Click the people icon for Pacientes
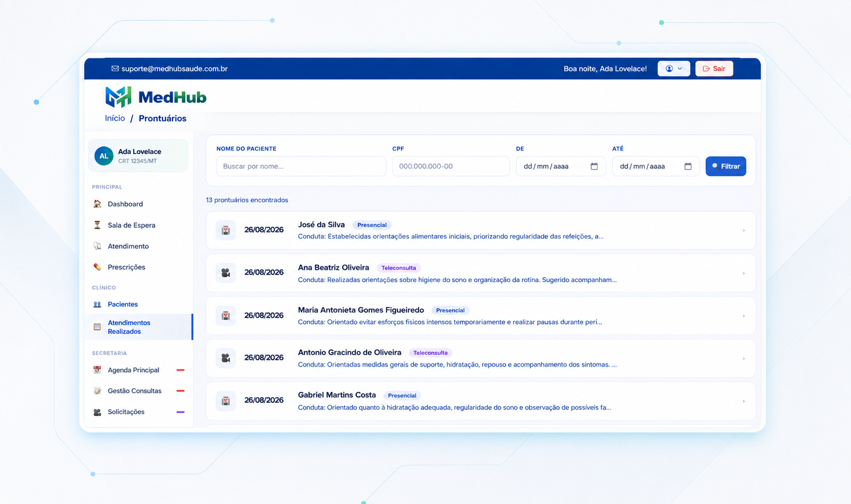The height and width of the screenshot is (504, 851). click(x=97, y=304)
